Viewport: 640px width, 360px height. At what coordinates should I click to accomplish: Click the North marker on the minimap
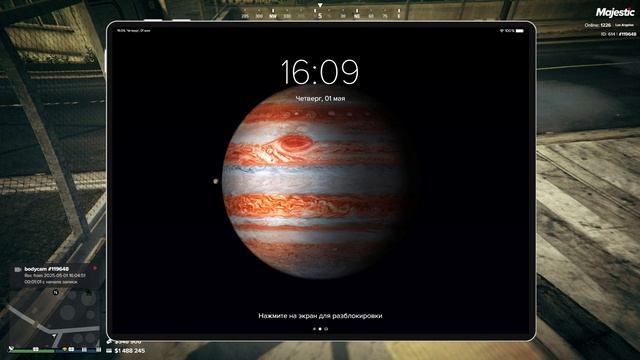click(x=56, y=292)
